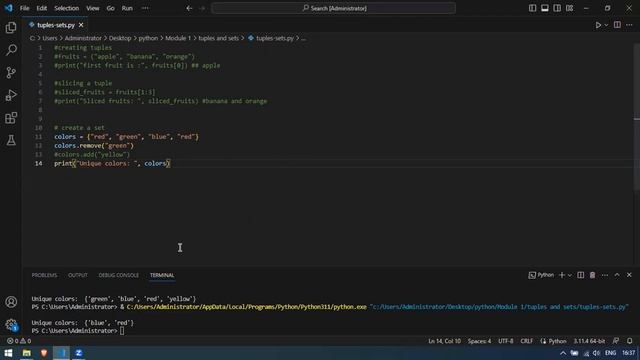640x360 pixels.
Task: Click the Administrator breadcrumb segment
Action: click(83, 38)
